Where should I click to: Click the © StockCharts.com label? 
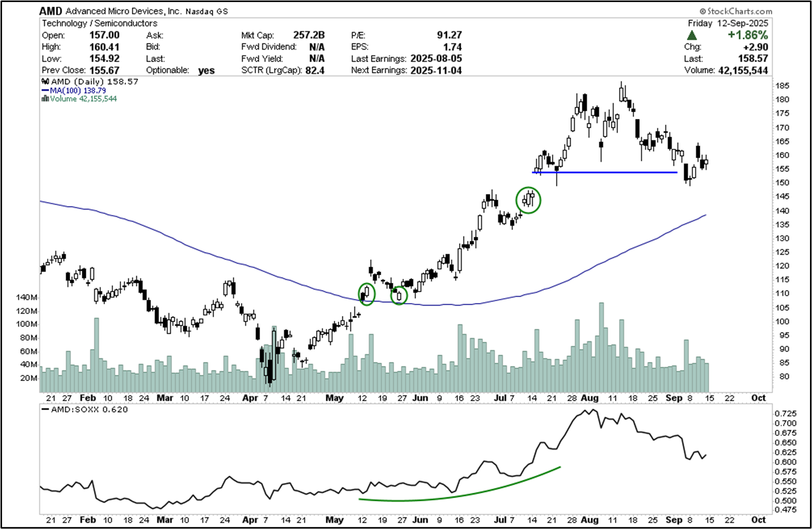coord(736,11)
